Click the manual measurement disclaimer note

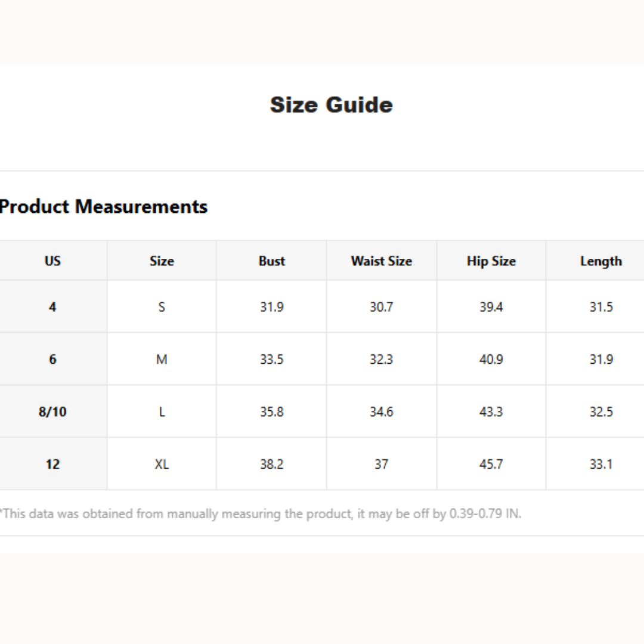point(261,513)
